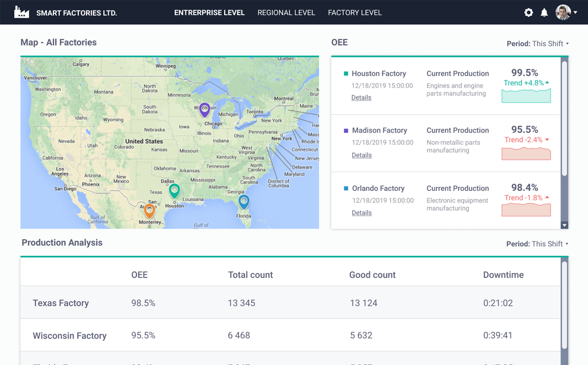Open Details link for Madison Factory
The width and height of the screenshot is (588, 365).
[x=361, y=155]
